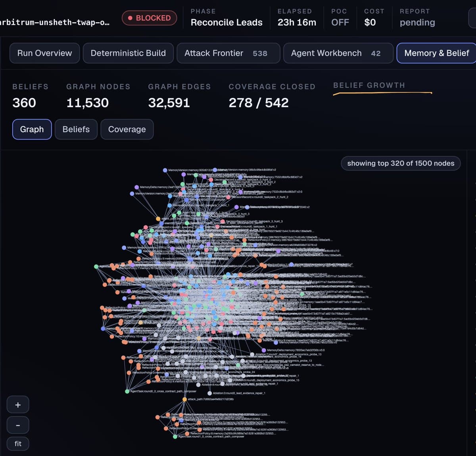Click the BLOCKED status badge

coord(149,18)
